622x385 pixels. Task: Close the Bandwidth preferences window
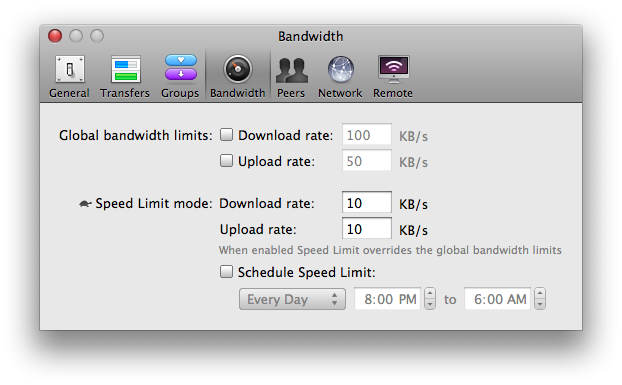[x=55, y=36]
